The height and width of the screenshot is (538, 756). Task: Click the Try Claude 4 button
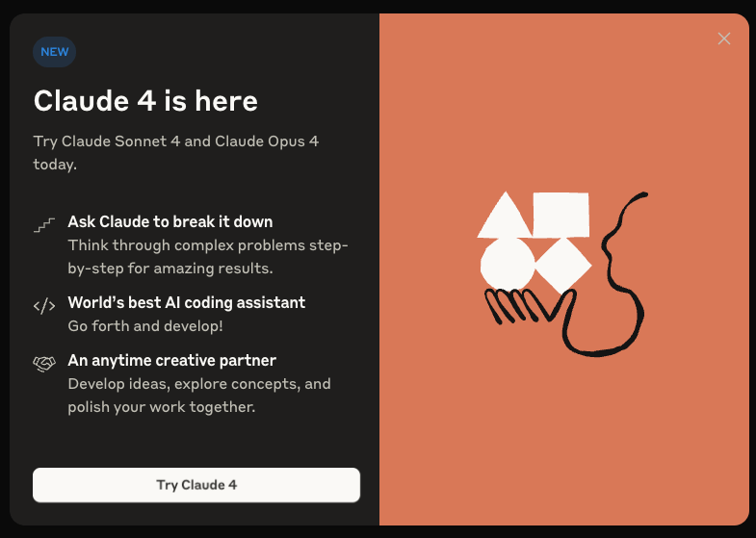coord(196,485)
